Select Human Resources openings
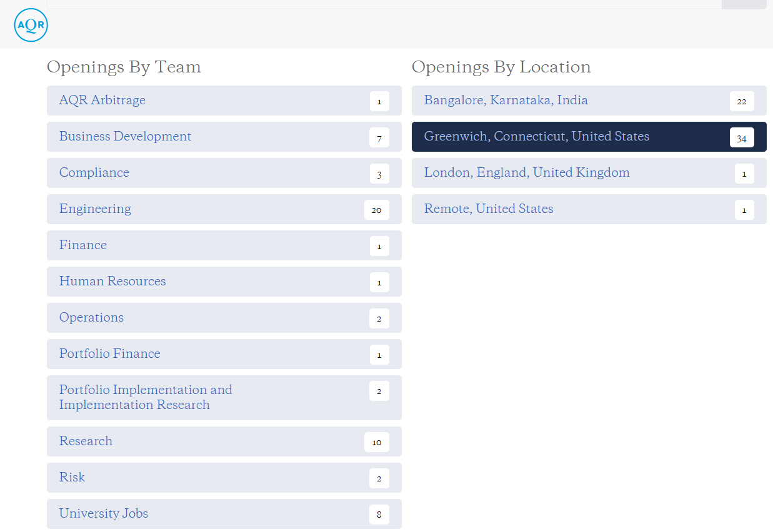The width and height of the screenshot is (773, 532). [112, 282]
